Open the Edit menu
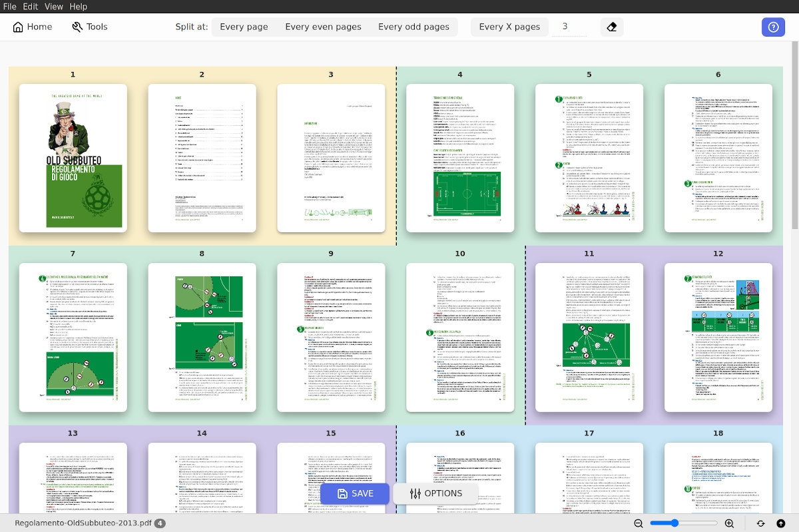Viewport: 799px width, 532px height. (x=31, y=7)
